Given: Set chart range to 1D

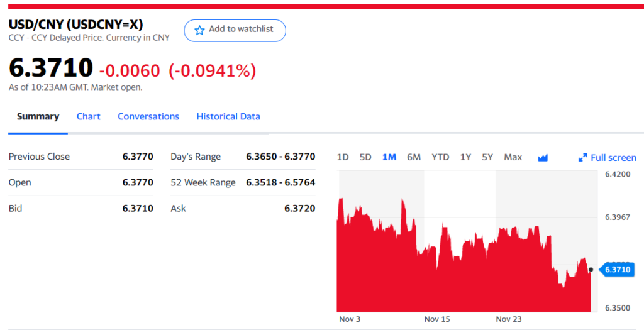Looking at the screenshot, I should (343, 157).
